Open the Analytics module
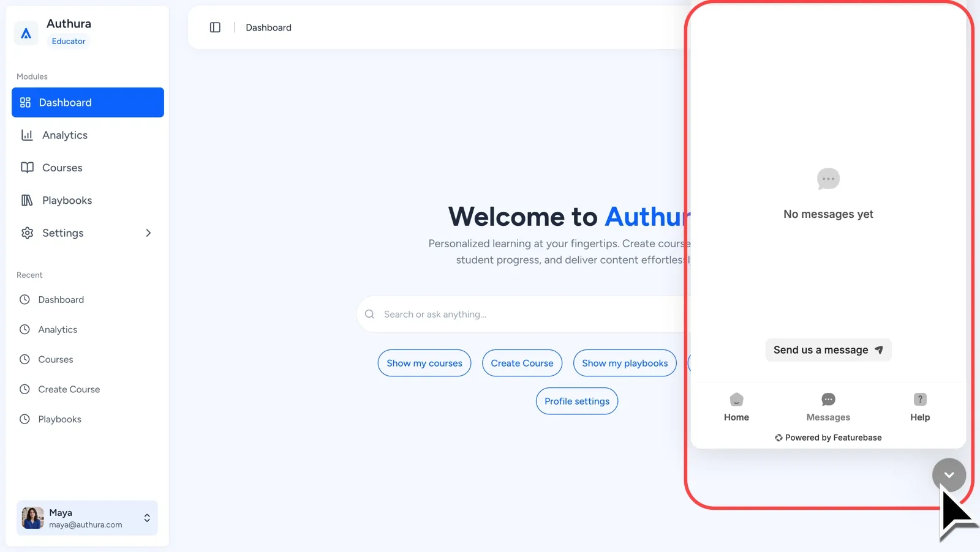Screen dimensions: 980x552 pyautogui.click(x=88, y=135)
